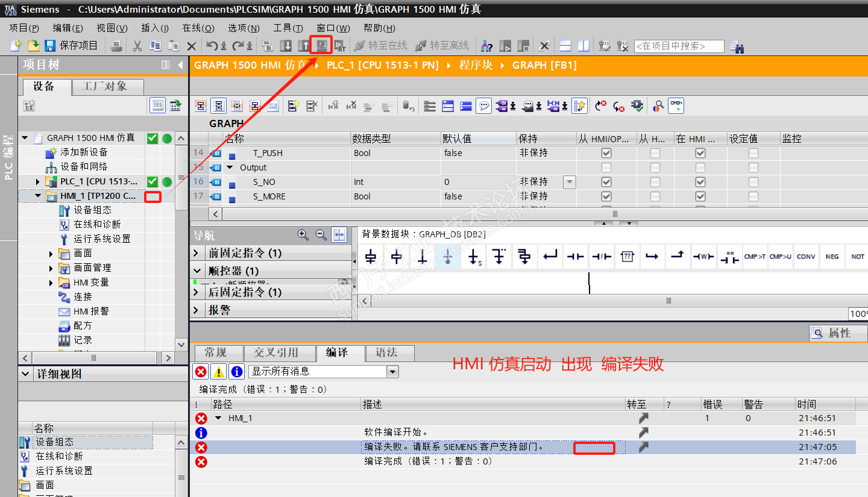The image size is (868, 497).
Task: Expand the 前固定指令 (1) navigation section
Action: point(197,253)
